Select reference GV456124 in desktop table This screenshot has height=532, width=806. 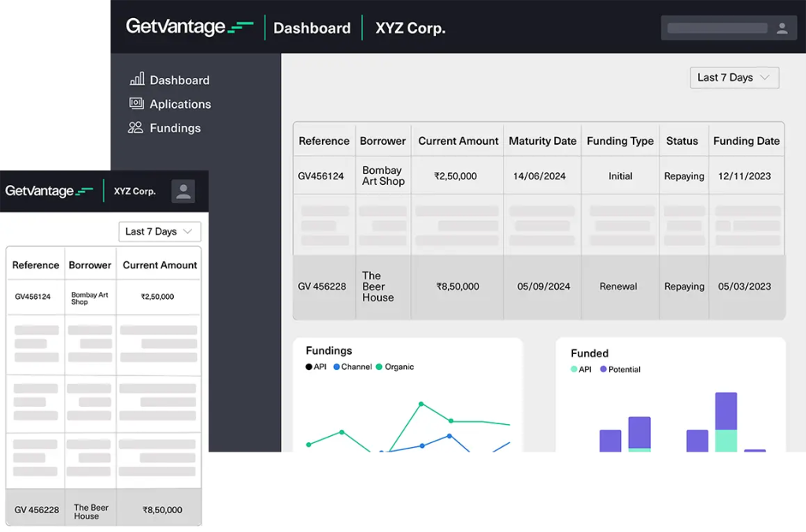coord(321,175)
